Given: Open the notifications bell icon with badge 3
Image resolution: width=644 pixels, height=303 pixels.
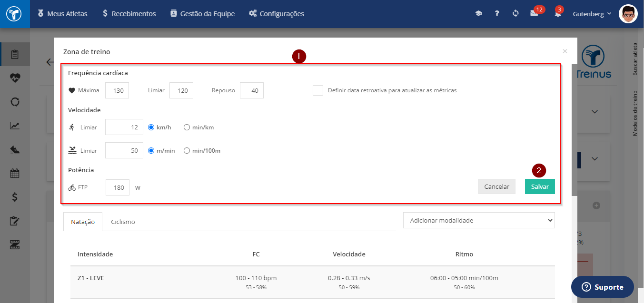Looking at the screenshot, I should tap(557, 14).
